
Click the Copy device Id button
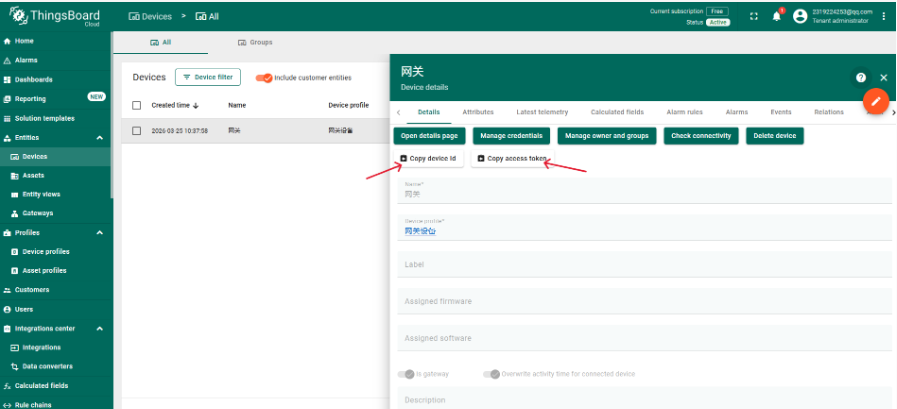pos(429,158)
